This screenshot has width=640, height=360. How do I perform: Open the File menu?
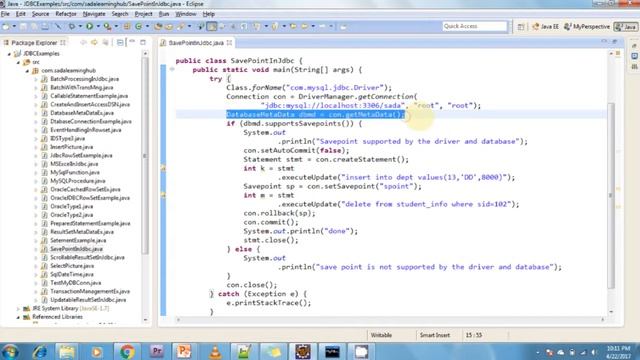(x=5, y=14)
